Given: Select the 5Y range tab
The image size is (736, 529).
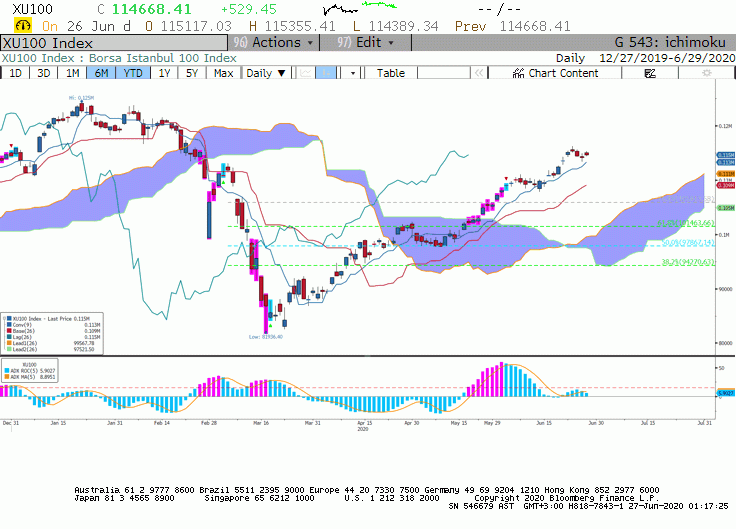Looking at the screenshot, I should click(192, 73).
